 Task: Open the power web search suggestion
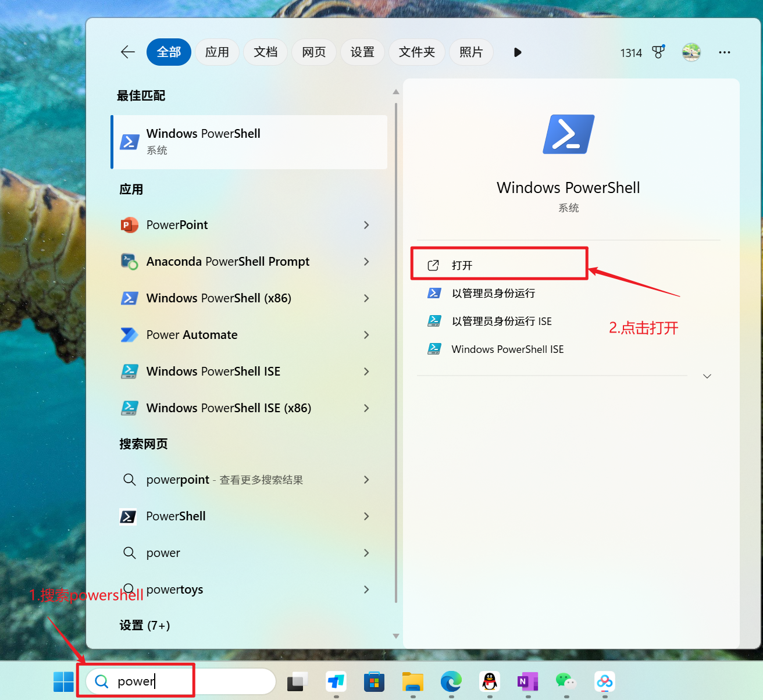[249, 553]
